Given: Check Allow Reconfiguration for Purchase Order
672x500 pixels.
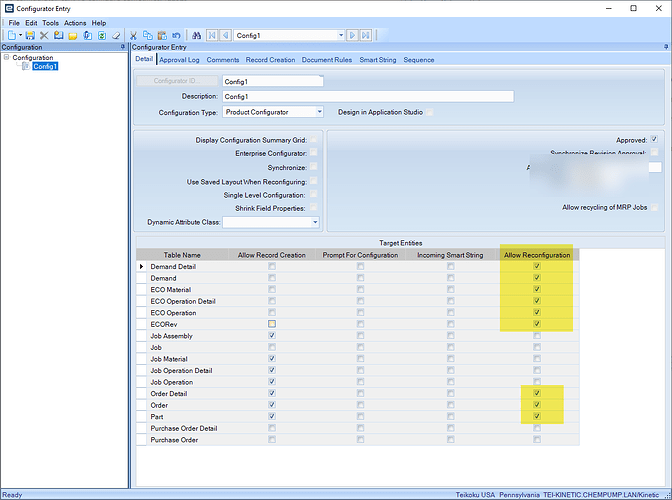Looking at the screenshot, I should [x=537, y=440].
